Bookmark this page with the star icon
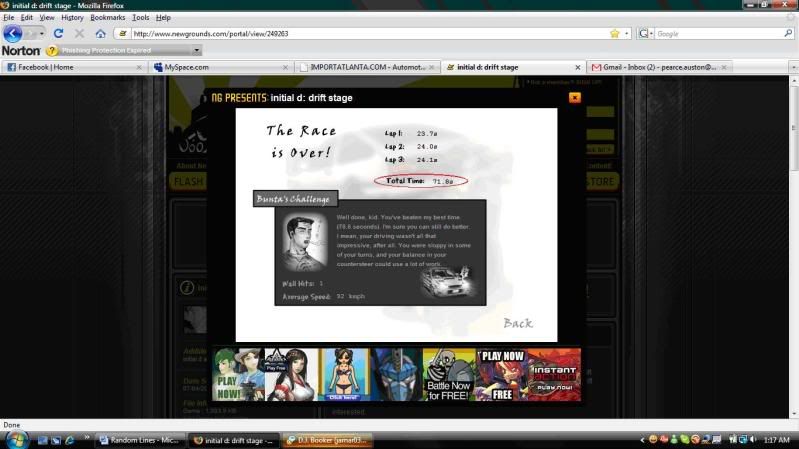Image resolution: width=799 pixels, height=449 pixels. 615,34
